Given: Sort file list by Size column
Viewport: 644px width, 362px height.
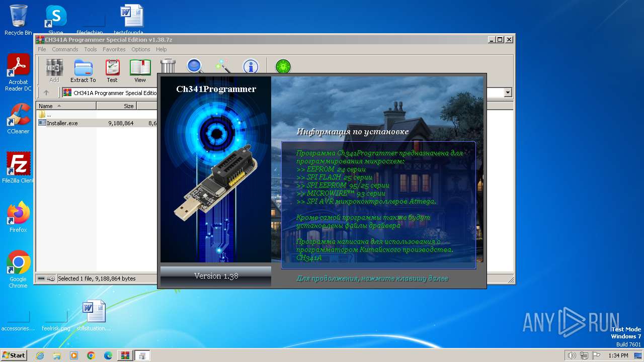Looking at the screenshot, I should point(116,106).
